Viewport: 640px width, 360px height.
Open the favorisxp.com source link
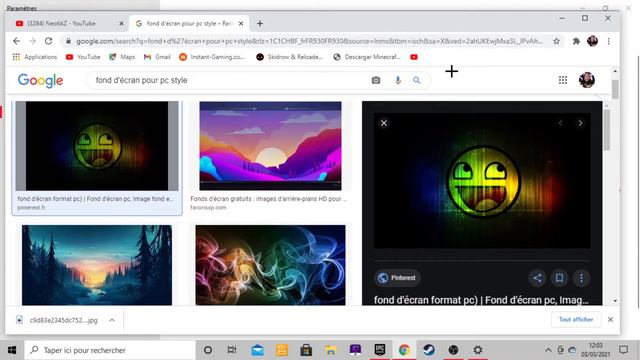pos(208,207)
